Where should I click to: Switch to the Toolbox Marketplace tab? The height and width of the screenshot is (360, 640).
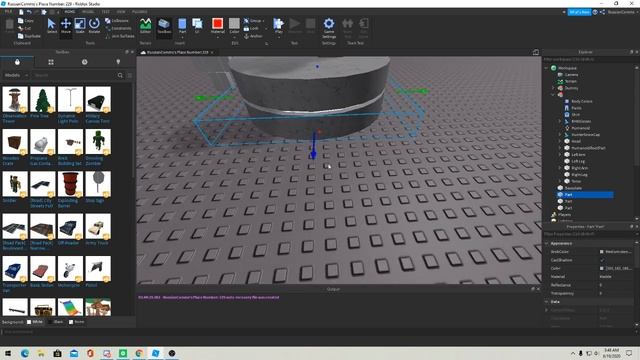click(17, 62)
